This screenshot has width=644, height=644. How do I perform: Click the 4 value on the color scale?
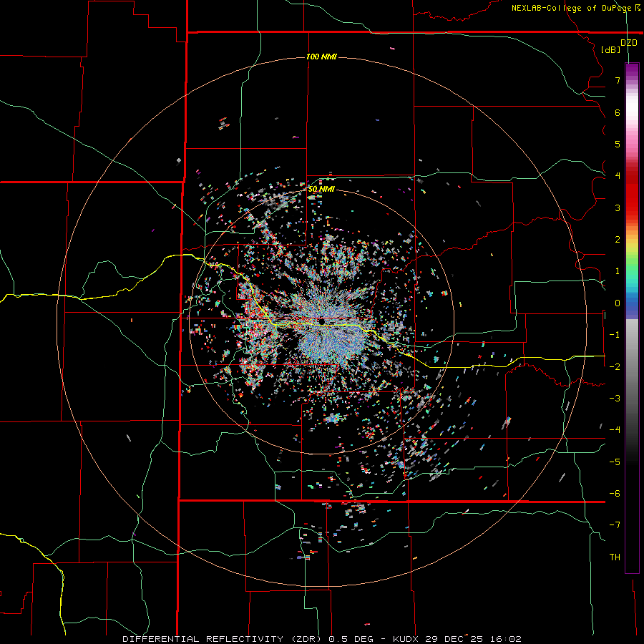click(x=618, y=176)
